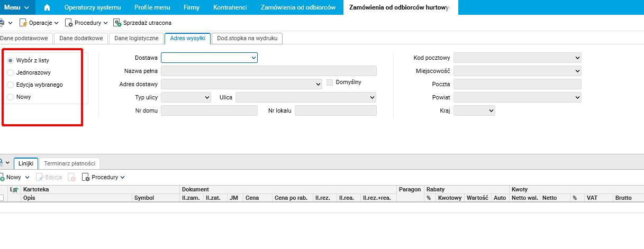The image size is (644, 249).
Task: Click the delete line icon beside Edycja
Action: pos(72,178)
